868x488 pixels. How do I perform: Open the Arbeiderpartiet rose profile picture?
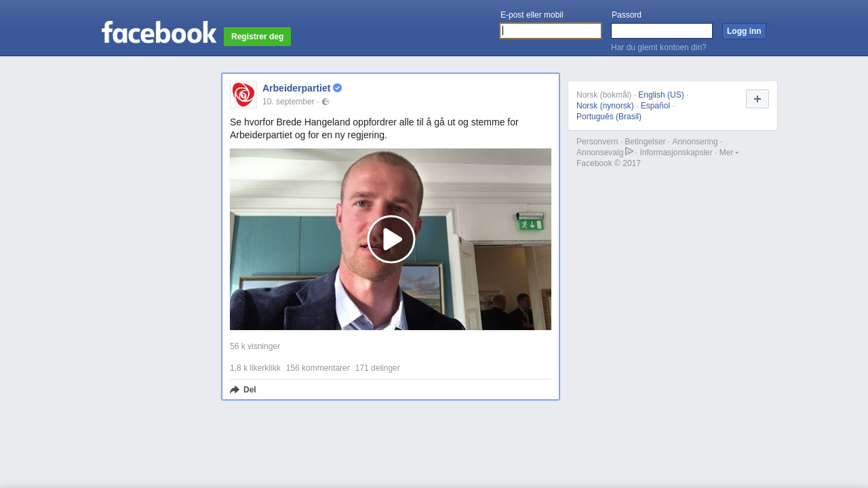[243, 95]
